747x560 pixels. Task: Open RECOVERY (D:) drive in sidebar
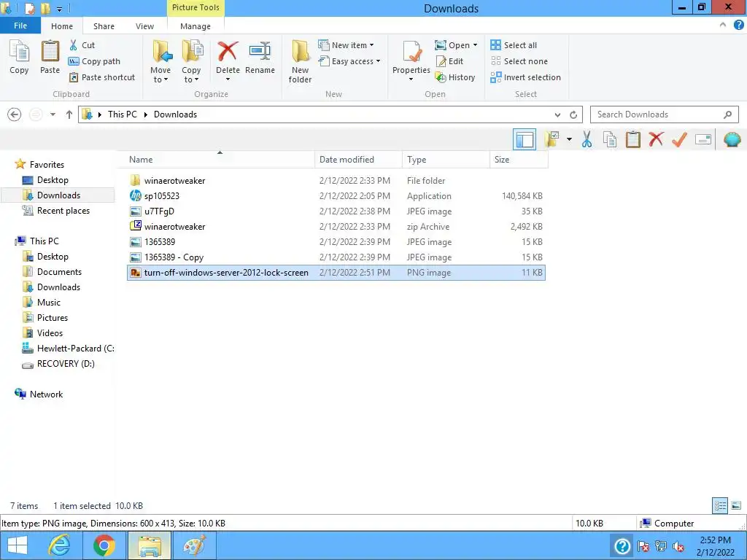pos(58,364)
